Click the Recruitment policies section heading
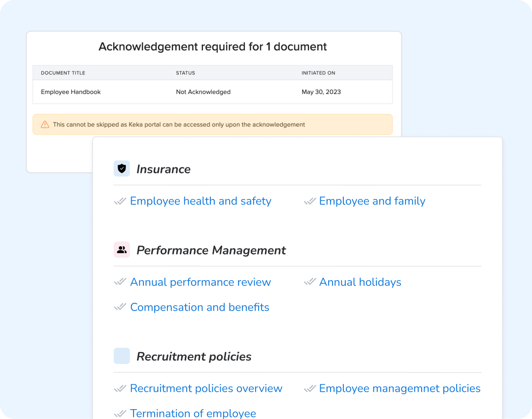Screen dimensions: 532x419 (194, 356)
